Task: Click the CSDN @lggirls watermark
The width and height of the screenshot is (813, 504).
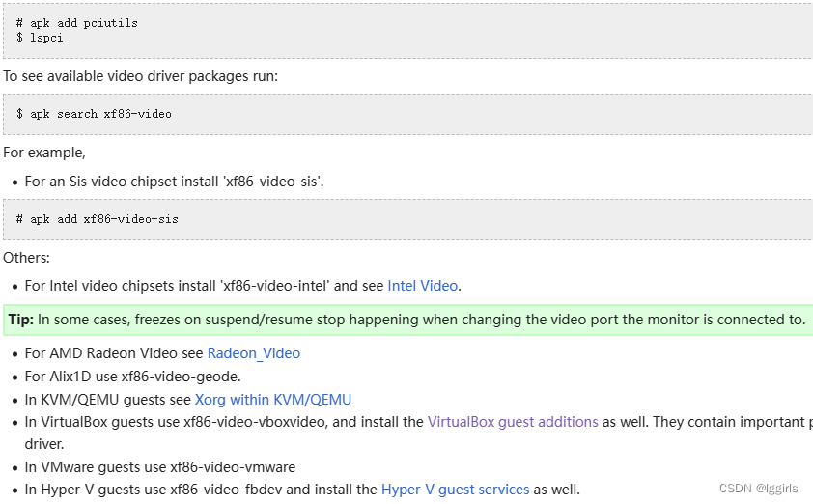Action: click(758, 489)
